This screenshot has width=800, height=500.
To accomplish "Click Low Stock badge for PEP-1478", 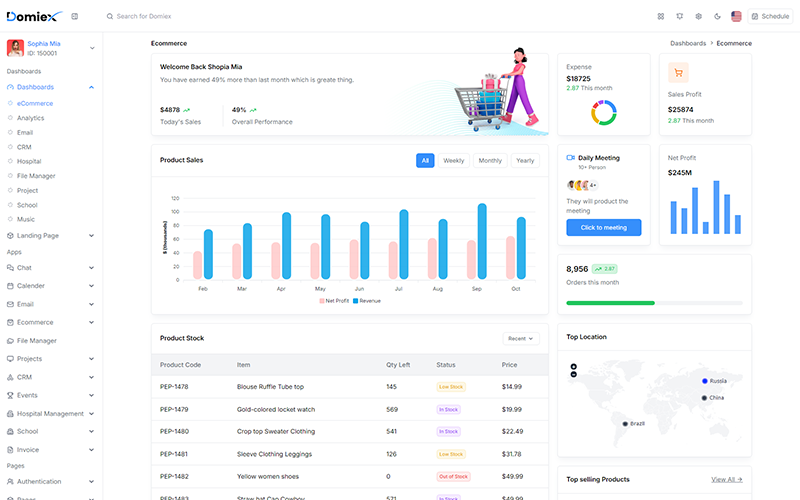I will click(x=451, y=387).
